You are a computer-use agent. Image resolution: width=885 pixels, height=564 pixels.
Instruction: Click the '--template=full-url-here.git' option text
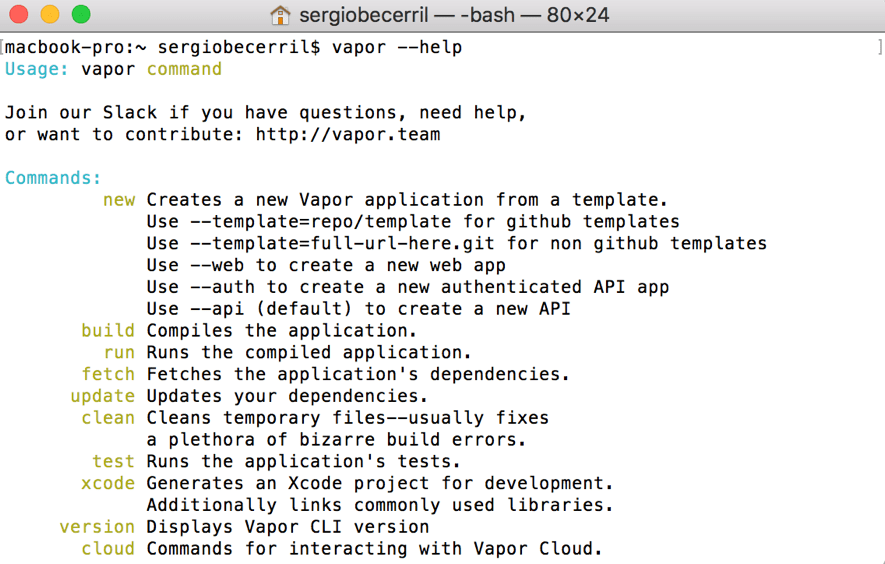point(343,243)
